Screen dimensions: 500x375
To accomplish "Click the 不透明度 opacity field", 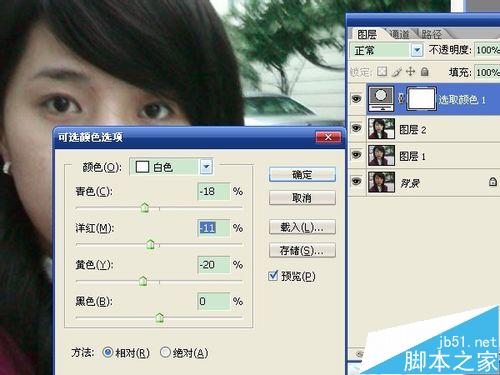I will coord(487,50).
